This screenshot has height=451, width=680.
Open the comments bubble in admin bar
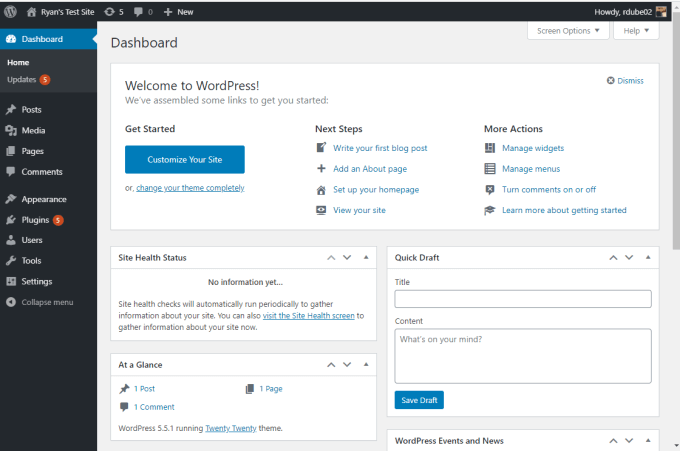click(138, 11)
